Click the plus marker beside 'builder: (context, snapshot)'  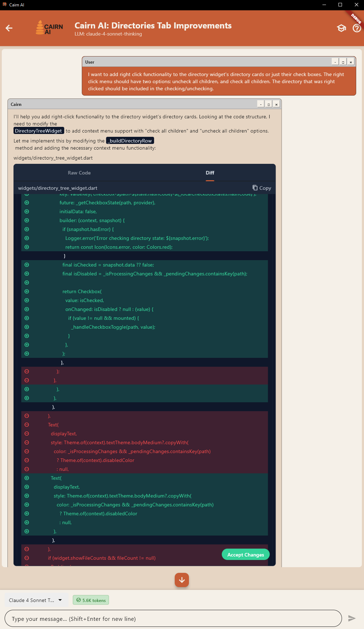(27, 220)
